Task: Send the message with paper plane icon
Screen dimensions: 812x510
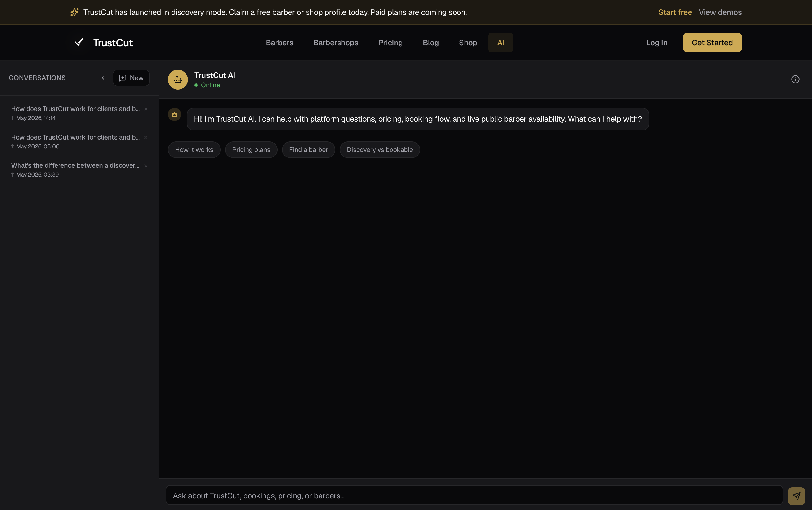Action: click(x=796, y=496)
